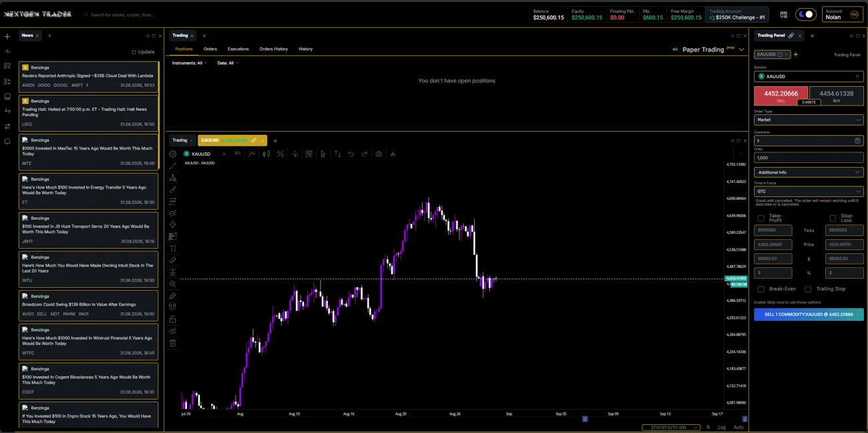
Task: Hide all drawings with the eye icon
Action: point(173,331)
